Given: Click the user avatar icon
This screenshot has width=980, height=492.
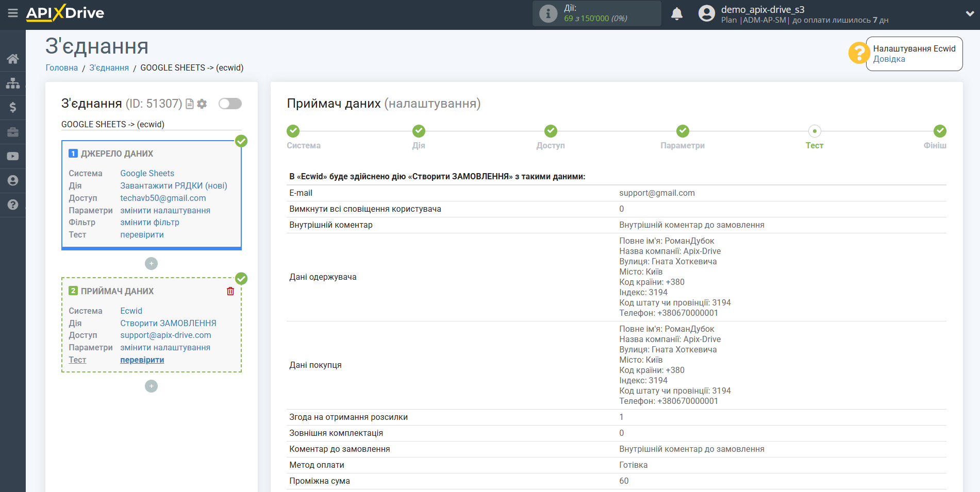Looking at the screenshot, I should pyautogui.click(x=707, y=13).
